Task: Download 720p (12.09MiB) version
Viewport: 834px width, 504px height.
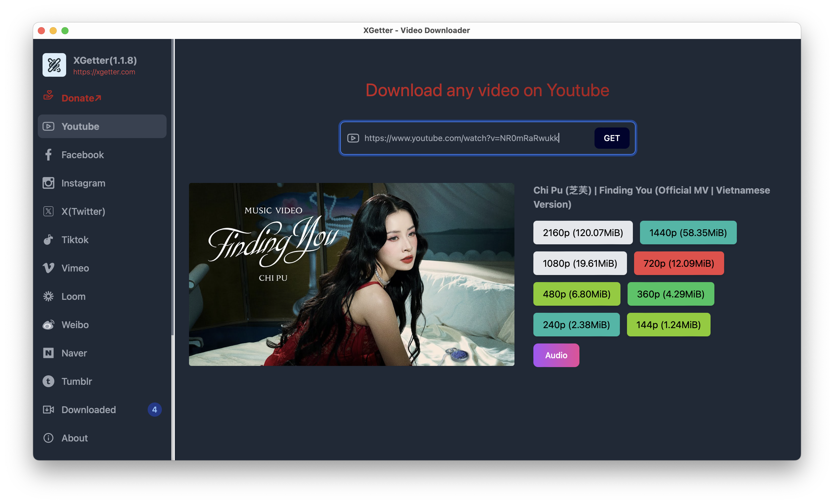Action: coord(679,264)
